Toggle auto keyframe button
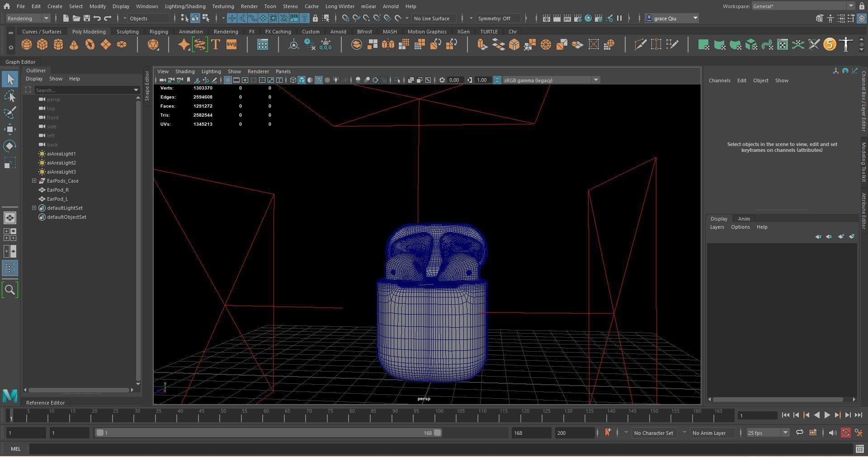Image resolution: width=868 pixels, height=457 pixels. point(845,433)
